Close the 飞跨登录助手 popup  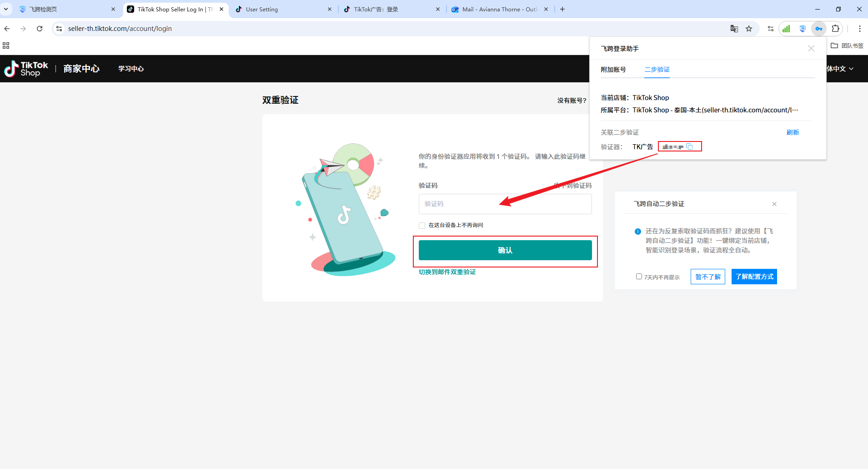(811, 48)
